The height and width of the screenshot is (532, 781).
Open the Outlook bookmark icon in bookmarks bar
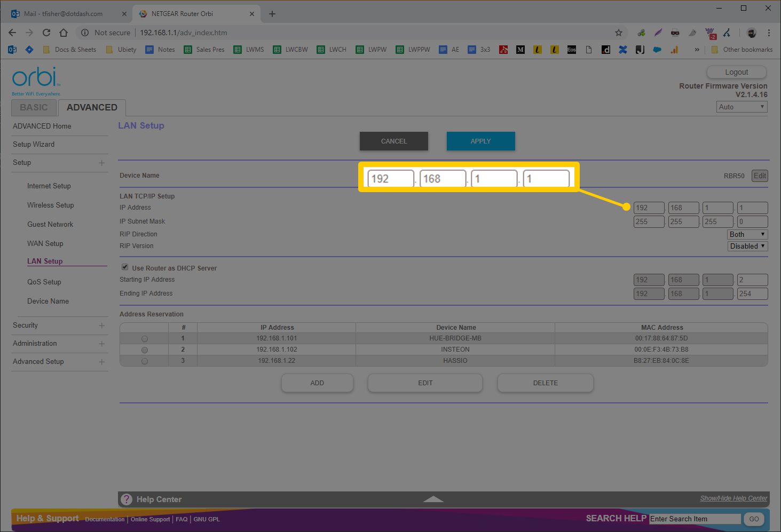pyautogui.click(x=12, y=50)
